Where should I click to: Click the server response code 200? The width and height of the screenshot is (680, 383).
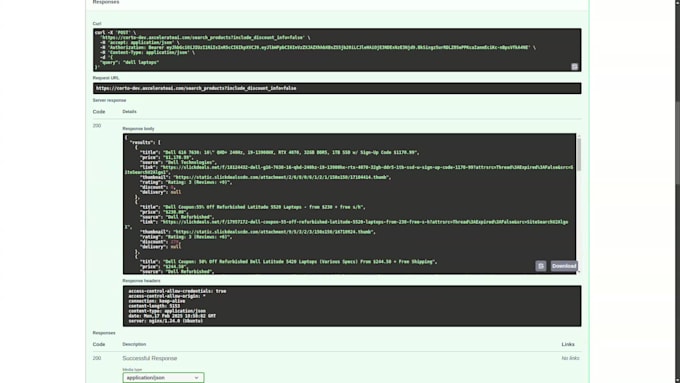(x=97, y=126)
